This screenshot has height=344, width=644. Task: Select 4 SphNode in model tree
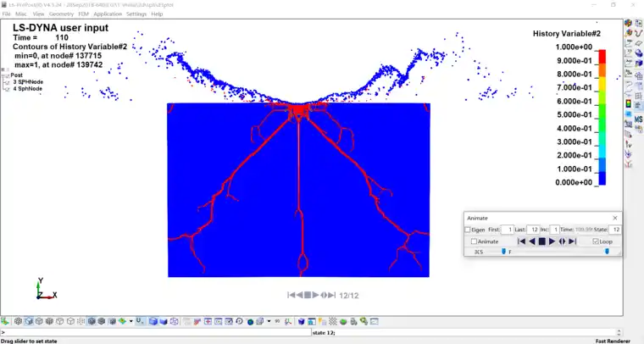(x=27, y=89)
